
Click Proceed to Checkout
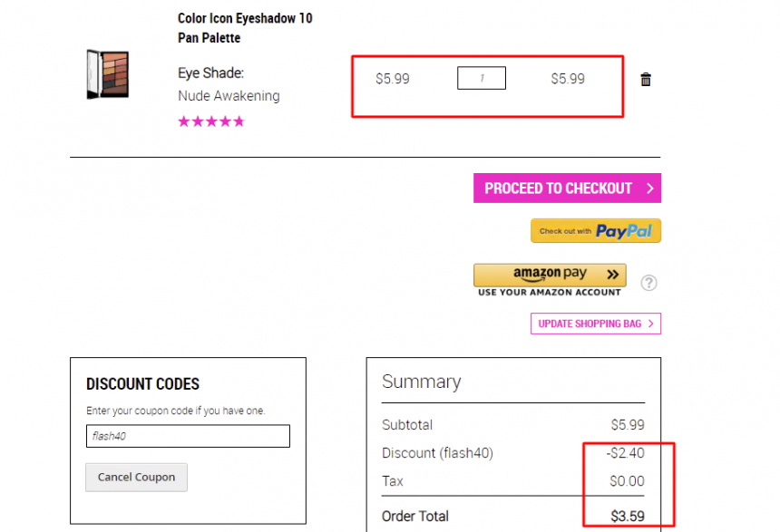567,188
